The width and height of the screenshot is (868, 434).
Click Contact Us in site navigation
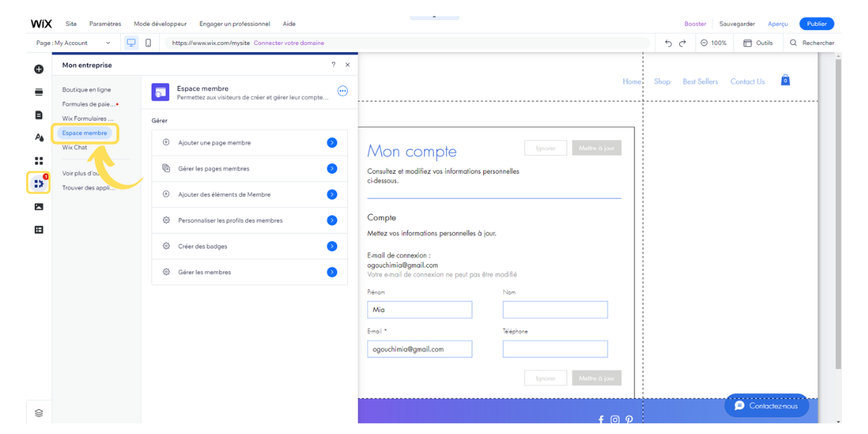[747, 82]
